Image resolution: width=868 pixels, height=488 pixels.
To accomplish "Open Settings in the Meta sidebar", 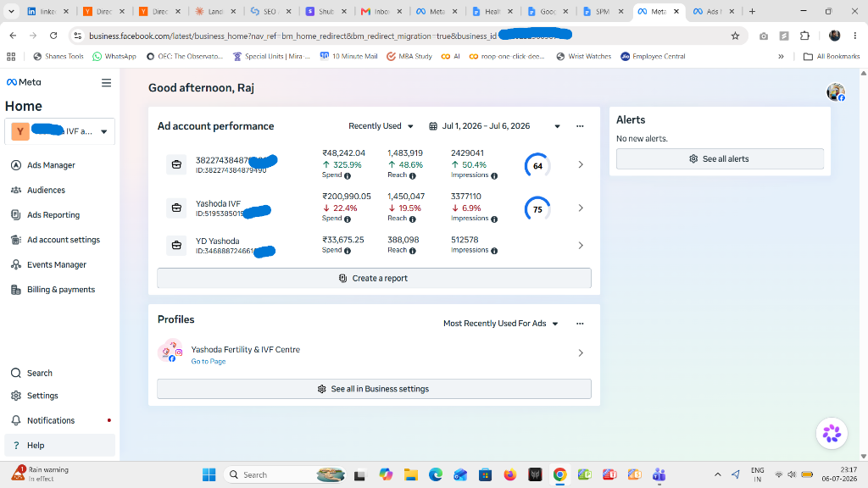I will pyautogui.click(x=42, y=396).
